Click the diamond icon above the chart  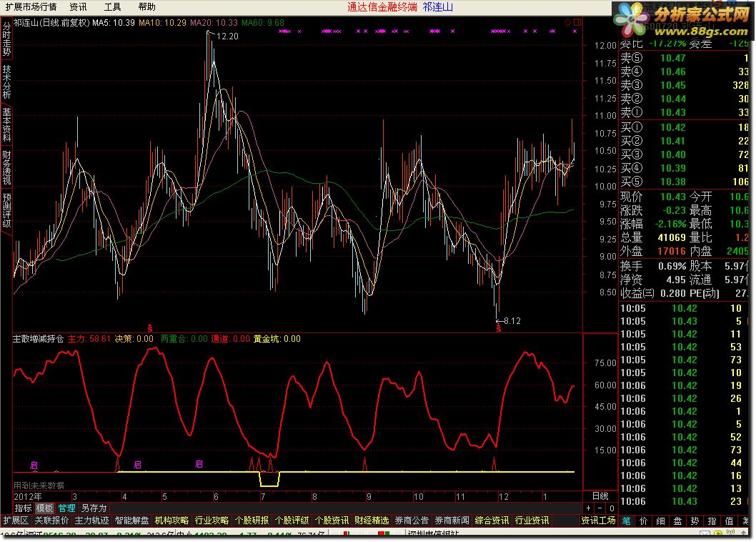(x=567, y=22)
